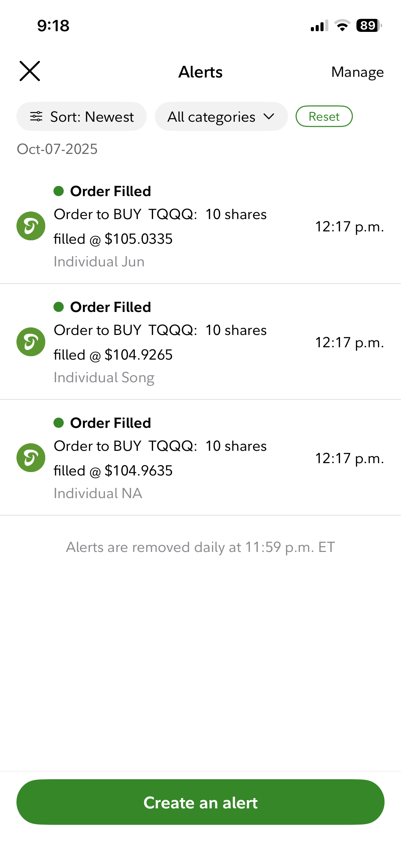401x868 pixels.
Task: Tap the Oct-07-2025 date header
Action: (x=57, y=149)
